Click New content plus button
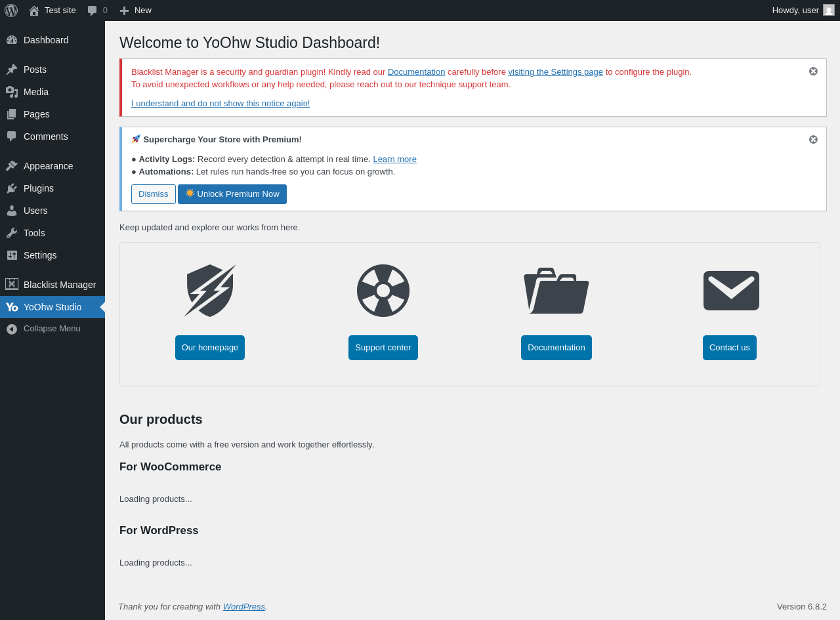The image size is (840, 620). 135,10
